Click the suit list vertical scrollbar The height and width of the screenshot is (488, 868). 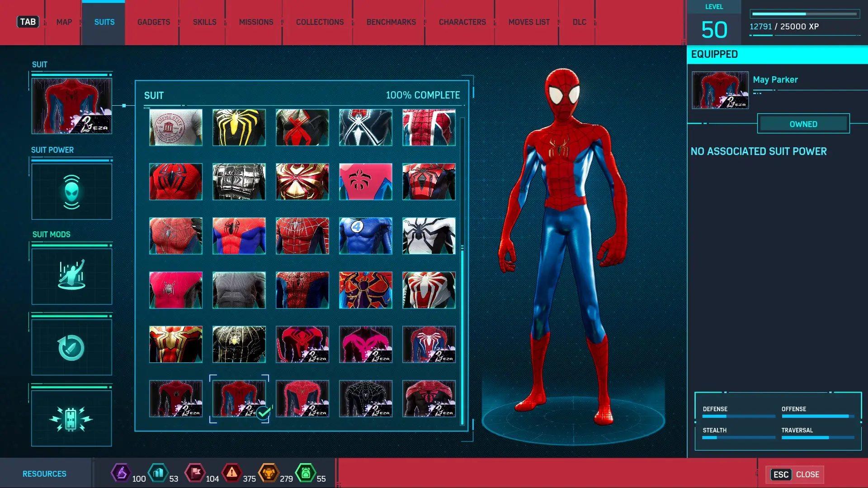[x=462, y=271]
